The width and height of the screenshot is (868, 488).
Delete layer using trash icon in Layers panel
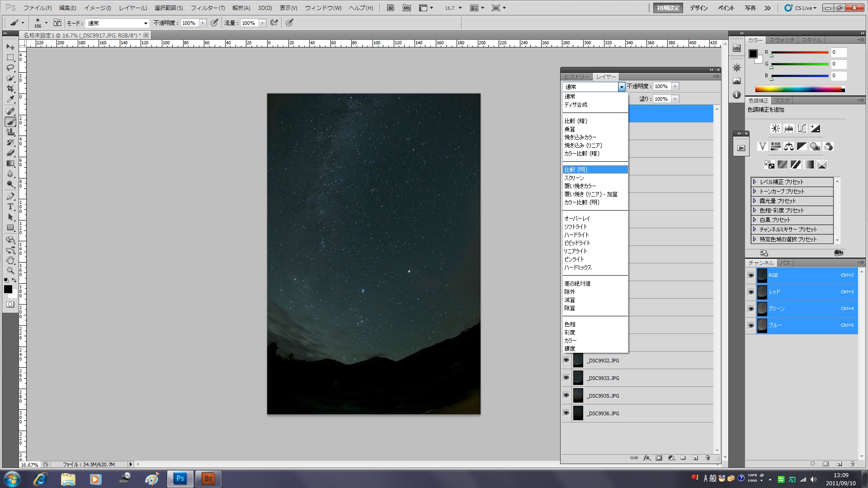coord(708,458)
